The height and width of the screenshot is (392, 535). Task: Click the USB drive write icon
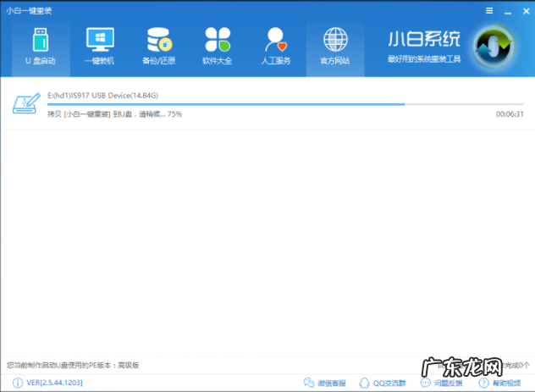tap(26, 103)
